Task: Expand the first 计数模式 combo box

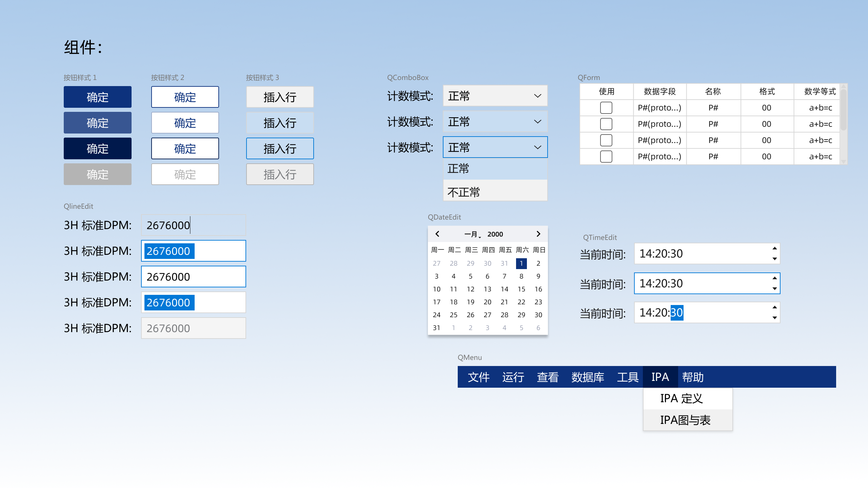Action: point(495,96)
